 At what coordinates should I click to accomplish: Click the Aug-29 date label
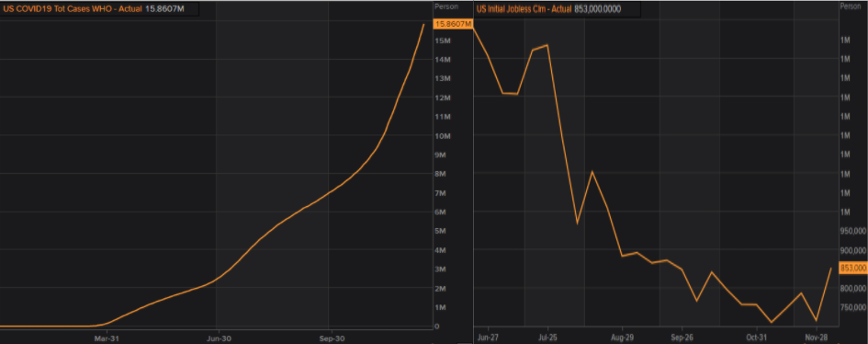click(x=623, y=337)
